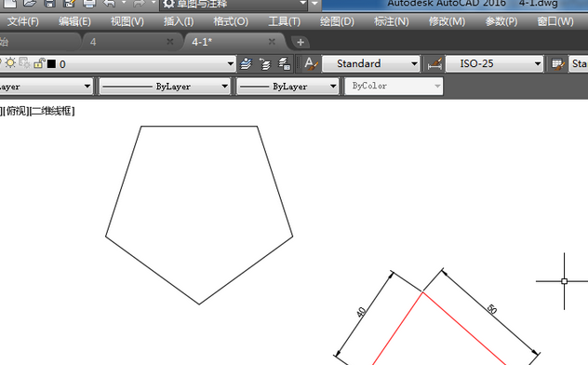Click the Layer Previous icon

click(265, 63)
